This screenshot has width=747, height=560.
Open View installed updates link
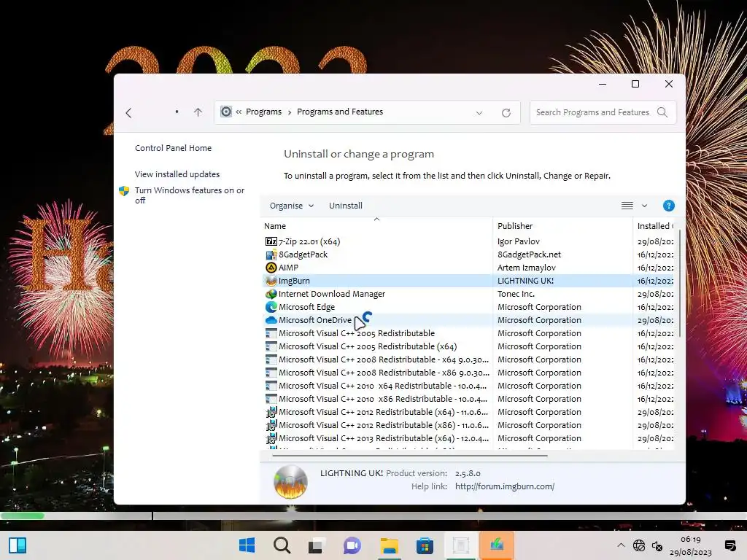tap(177, 174)
